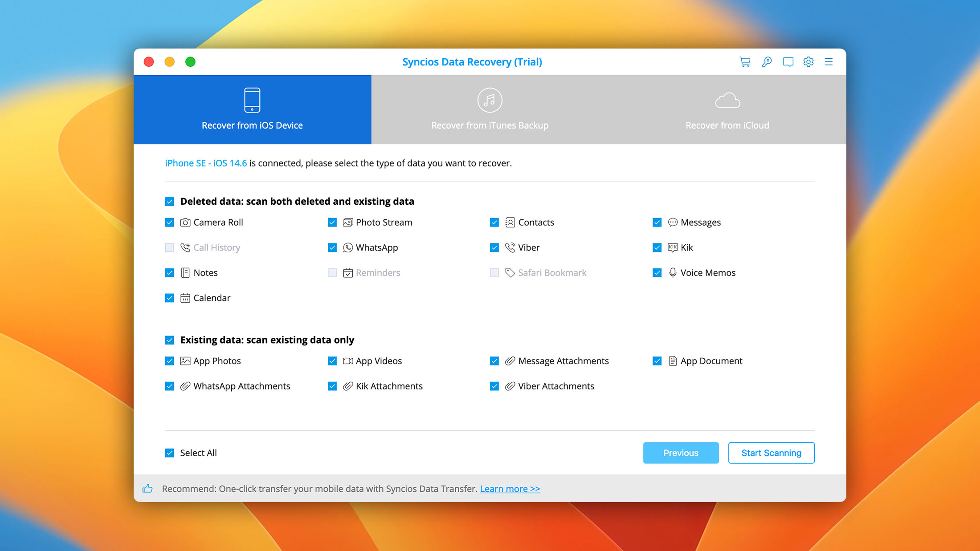980x551 pixels.
Task: Click the WhatsApp logo icon
Action: [348, 247]
